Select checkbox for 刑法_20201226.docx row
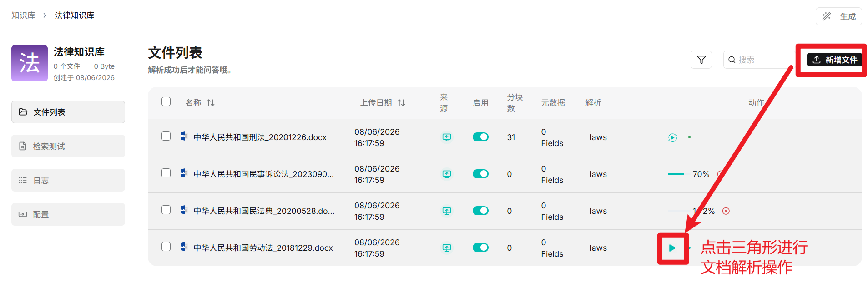Screen dimensions: 868x293 [x=166, y=136]
